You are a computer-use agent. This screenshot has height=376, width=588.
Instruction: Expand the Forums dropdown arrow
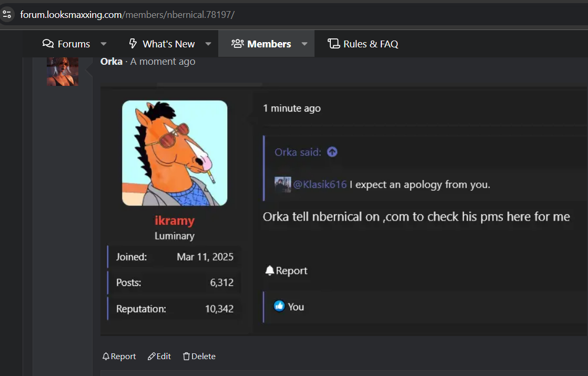pyautogui.click(x=104, y=44)
